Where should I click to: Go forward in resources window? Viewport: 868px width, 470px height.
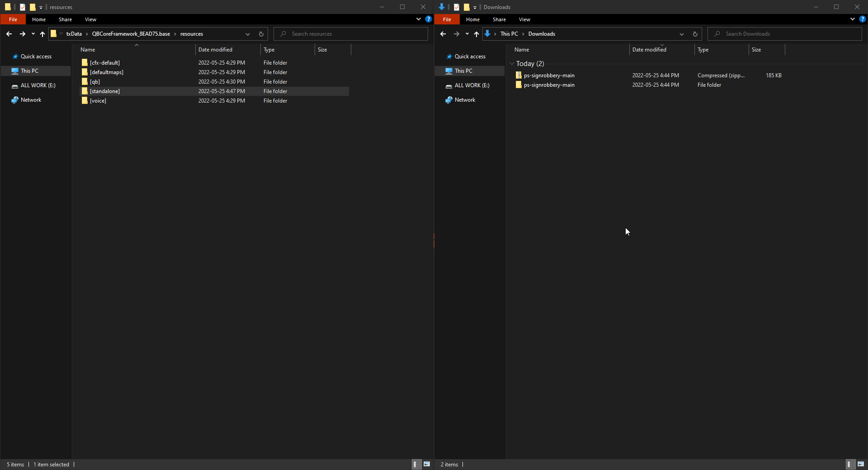coord(22,34)
